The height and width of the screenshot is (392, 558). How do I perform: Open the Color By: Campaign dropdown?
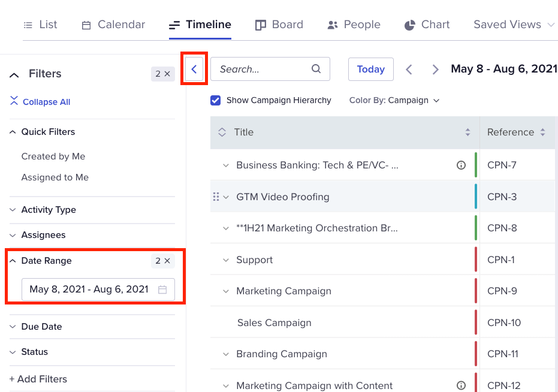[394, 101]
